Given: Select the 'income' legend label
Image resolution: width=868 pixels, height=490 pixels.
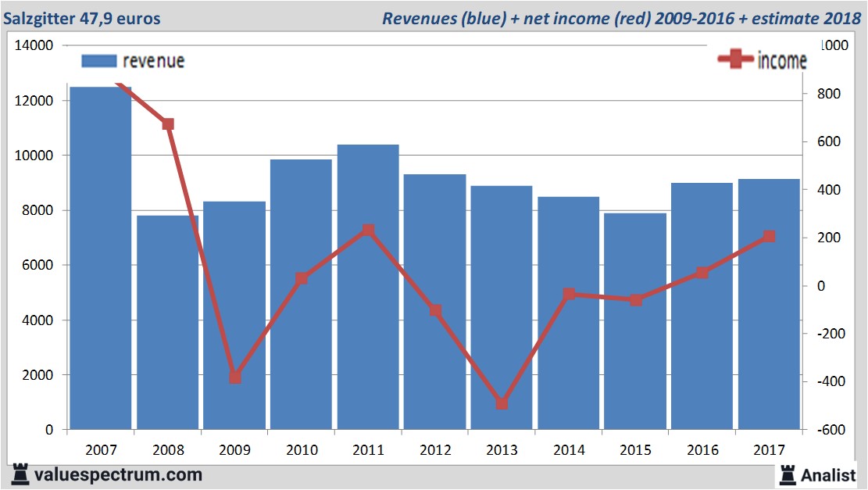Looking at the screenshot, I should pyautogui.click(x=781, y=60).
